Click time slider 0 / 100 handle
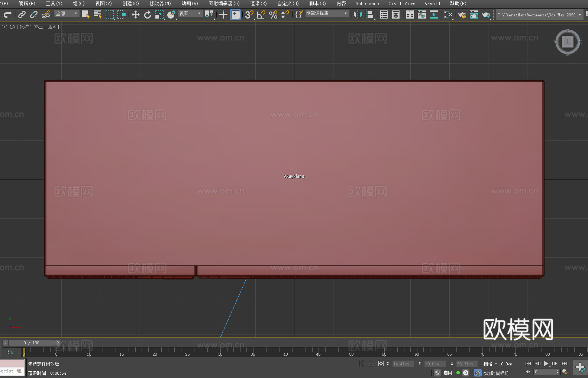The height and width of the screenshot is (378, 588). pyautogui.click(x=32, y=343)
